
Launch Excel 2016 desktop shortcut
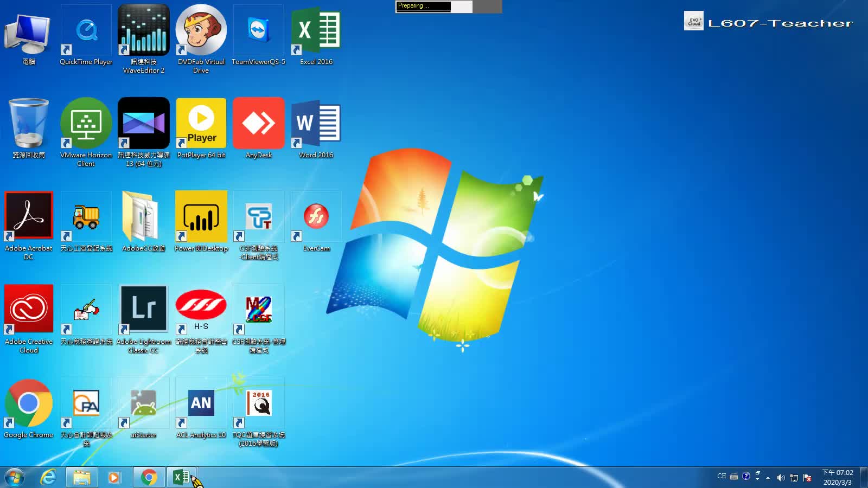316,36
